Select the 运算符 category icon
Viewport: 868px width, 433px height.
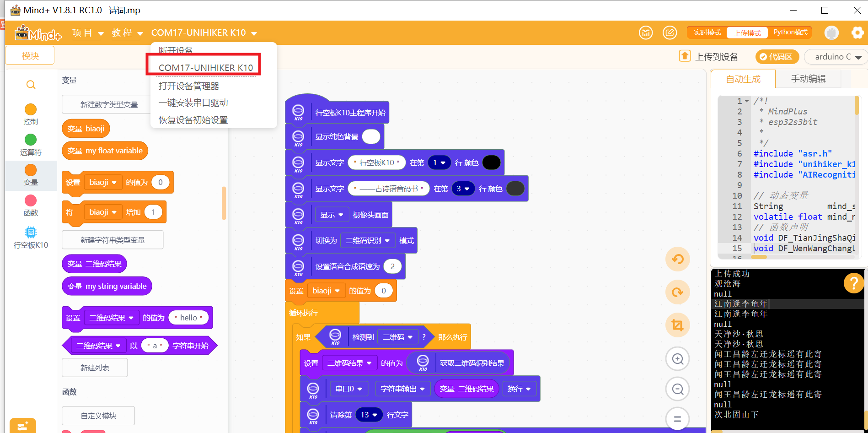[31, 140]
